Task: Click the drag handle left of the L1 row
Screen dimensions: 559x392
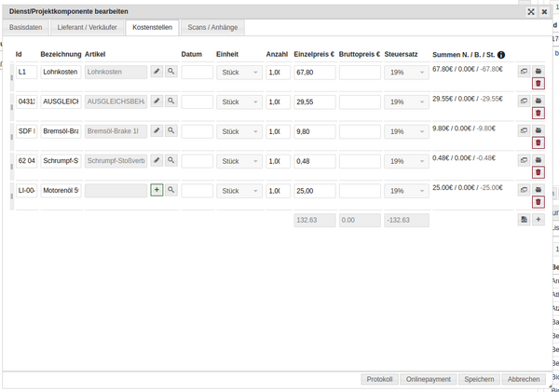Action: [x=11, y=78]
